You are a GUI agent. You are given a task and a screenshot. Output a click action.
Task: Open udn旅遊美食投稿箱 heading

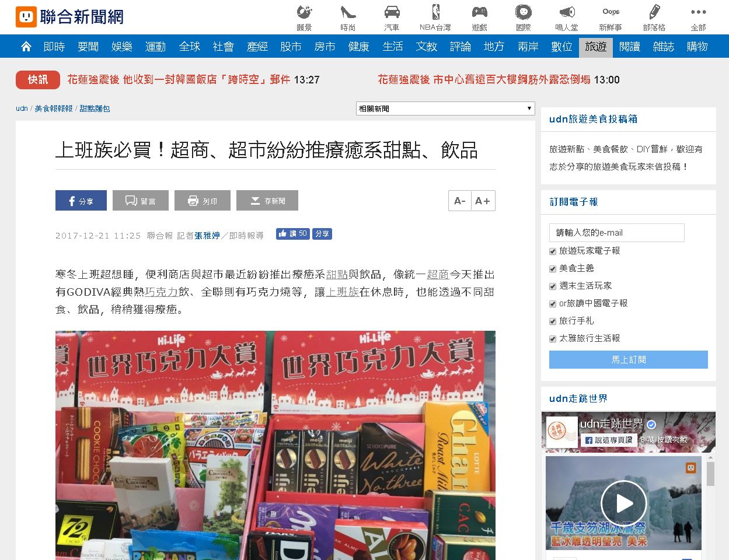pyautogui.click(x=593, y=119)
